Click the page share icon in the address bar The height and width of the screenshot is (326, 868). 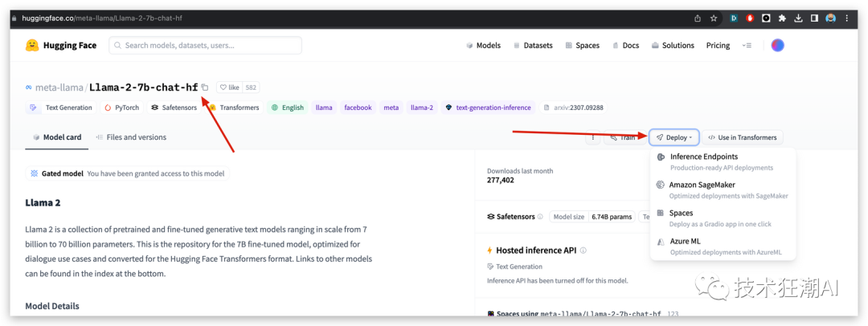[x=697, y=18]
